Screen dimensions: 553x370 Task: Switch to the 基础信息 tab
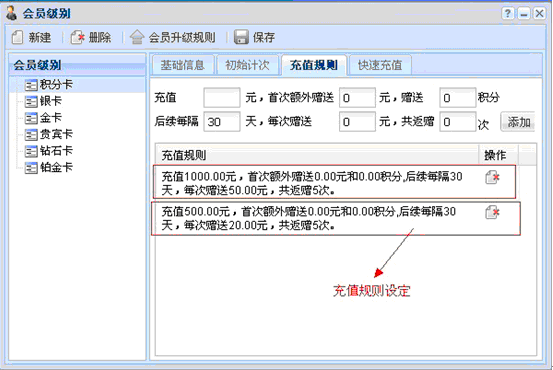point(183,65)
